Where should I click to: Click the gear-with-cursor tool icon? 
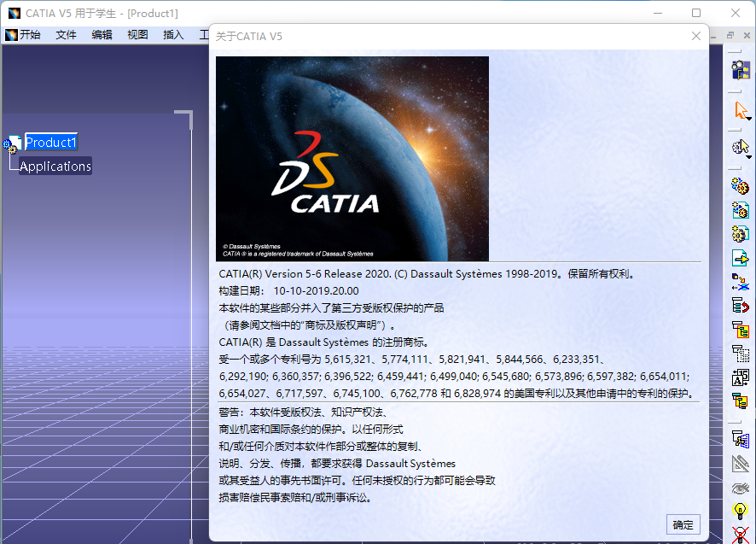coord(740,146)
